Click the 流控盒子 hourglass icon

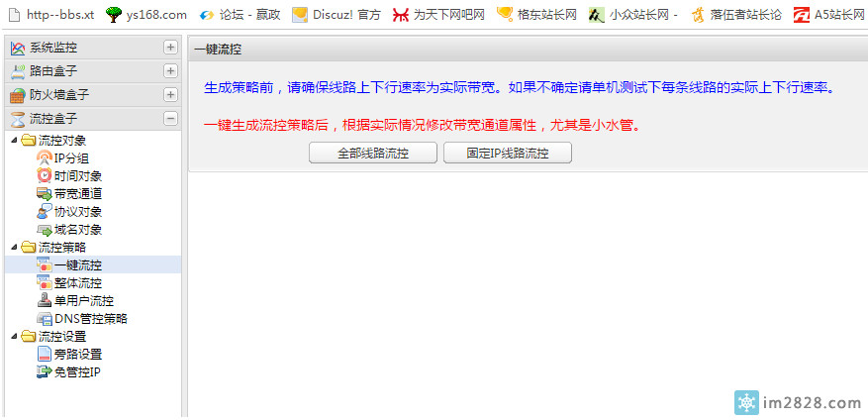tap(18, 119)
